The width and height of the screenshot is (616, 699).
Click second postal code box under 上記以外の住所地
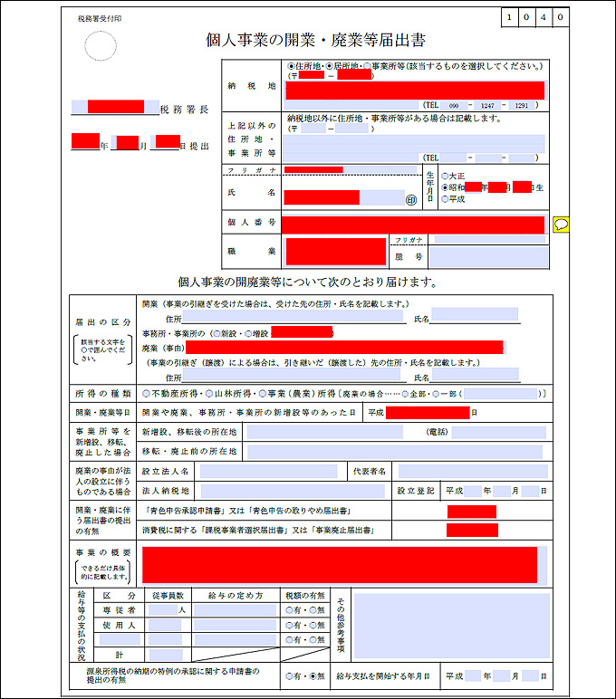[x=352, y=129]
